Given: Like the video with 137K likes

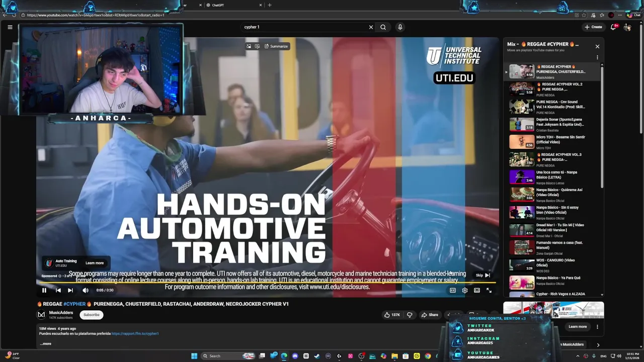Looking at the screenshot, I should tap(392, 315).
